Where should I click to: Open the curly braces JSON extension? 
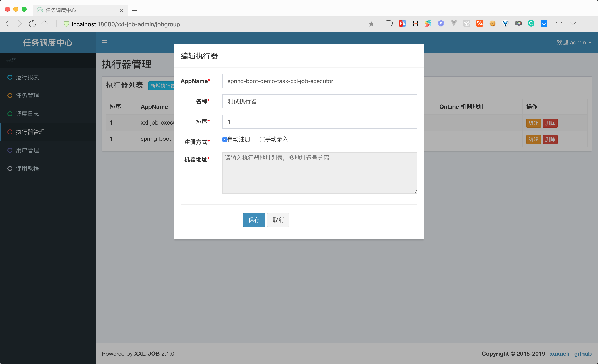point(415,23)
